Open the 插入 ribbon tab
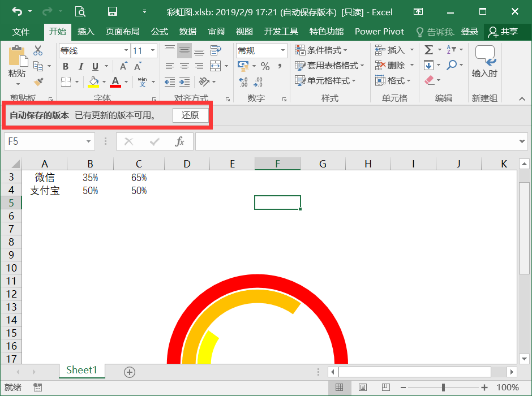The image size is (532, 396). (x=85, y=32)
